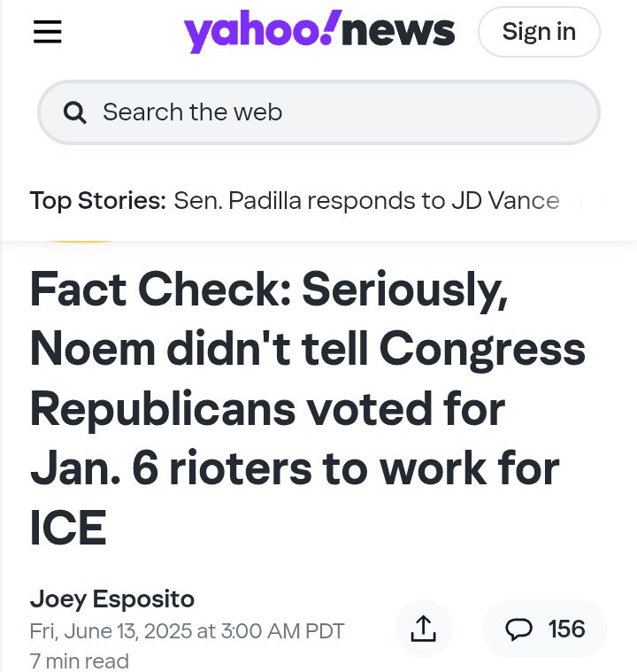
Task: Click "Jan. 6 rioters to work for" headline line
Action: point(295,468)
